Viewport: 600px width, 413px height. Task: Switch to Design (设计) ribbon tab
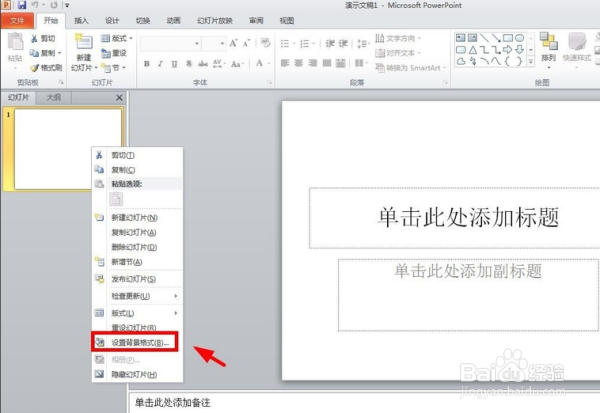[x=112, y=21]
